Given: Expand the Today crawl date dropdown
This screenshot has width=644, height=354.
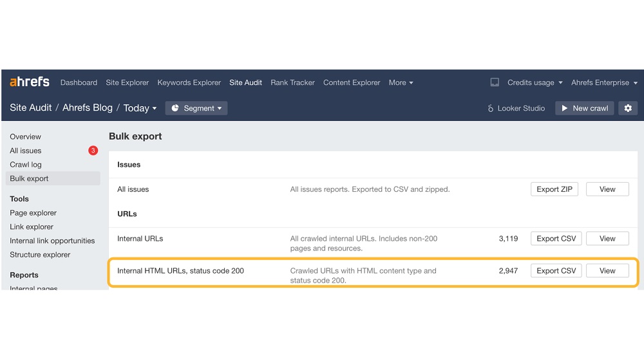Looking at the screenshot, I should click(x=140, y=108).
